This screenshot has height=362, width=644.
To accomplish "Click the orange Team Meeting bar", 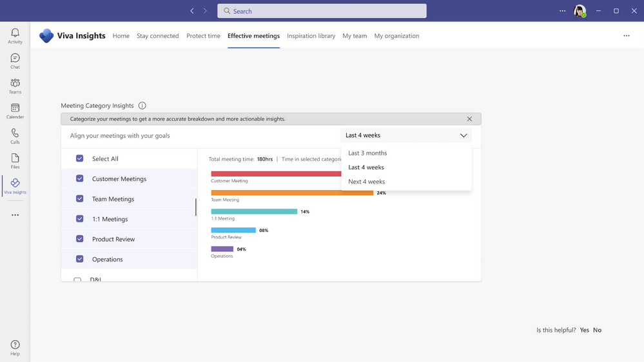I will point(291,193).
